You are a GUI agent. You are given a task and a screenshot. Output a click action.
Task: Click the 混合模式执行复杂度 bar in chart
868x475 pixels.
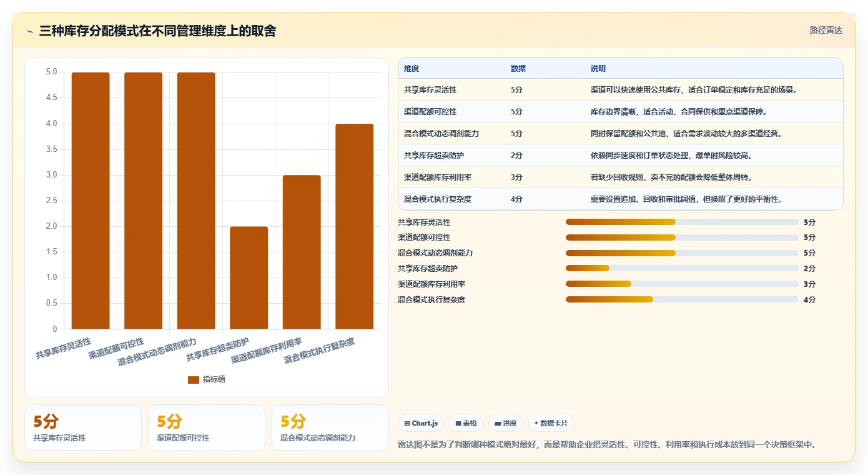point(354,226)
